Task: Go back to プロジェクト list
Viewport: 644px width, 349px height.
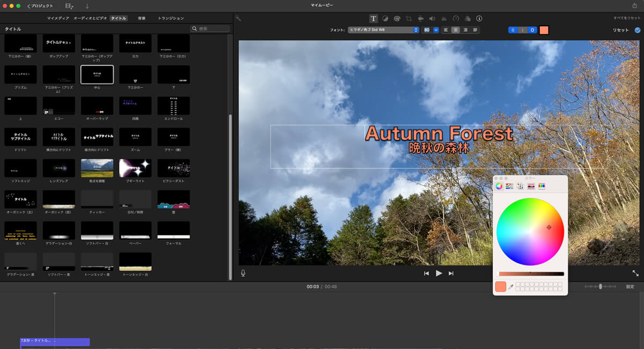Action: [40, 6]
